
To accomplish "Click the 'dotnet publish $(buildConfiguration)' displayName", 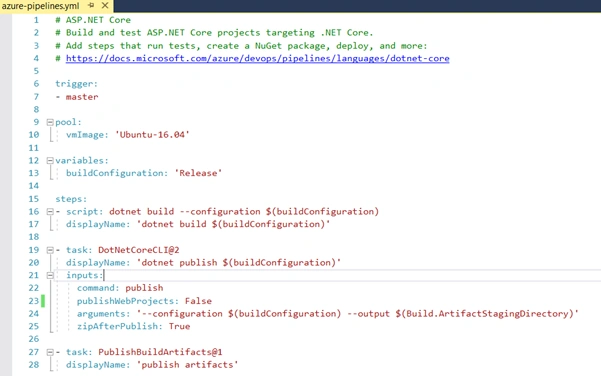I will pos(238,263).
